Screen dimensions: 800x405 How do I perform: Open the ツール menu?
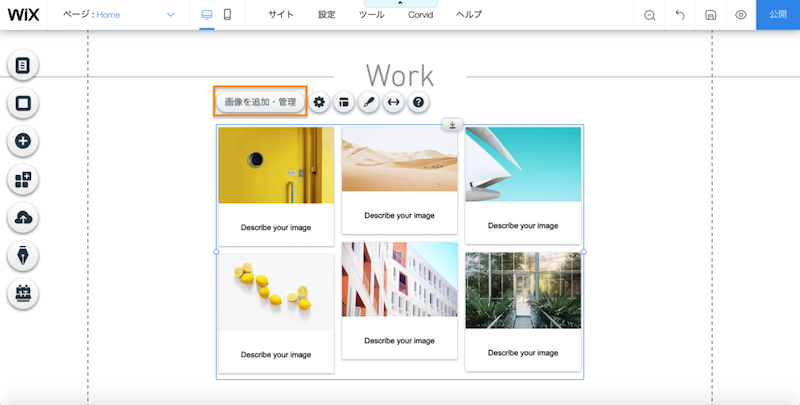pos(371,15)
